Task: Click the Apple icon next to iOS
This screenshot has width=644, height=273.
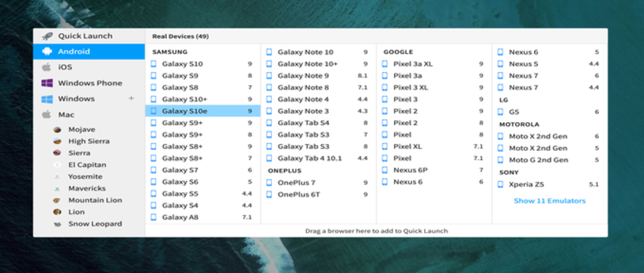Action: tap(47, 67)
